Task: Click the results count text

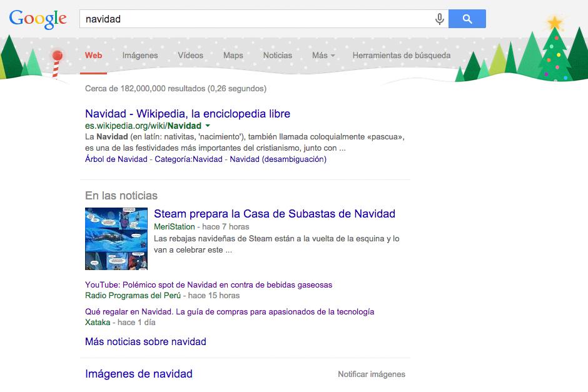Action: click(176, 88)
